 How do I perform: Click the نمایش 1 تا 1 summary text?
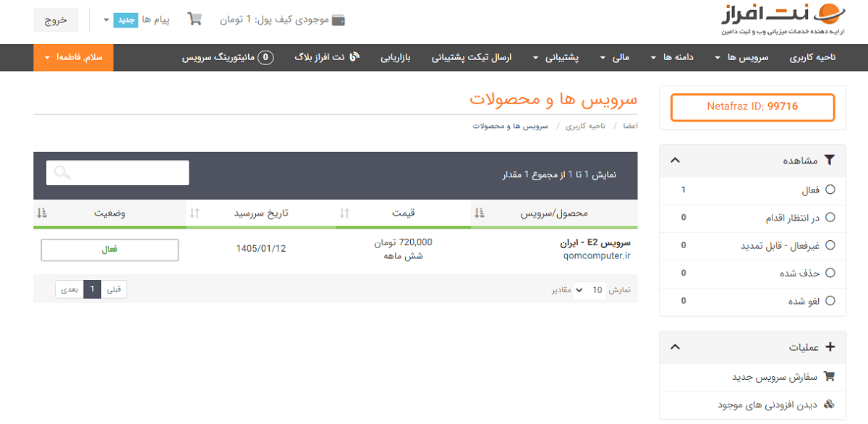560,175
